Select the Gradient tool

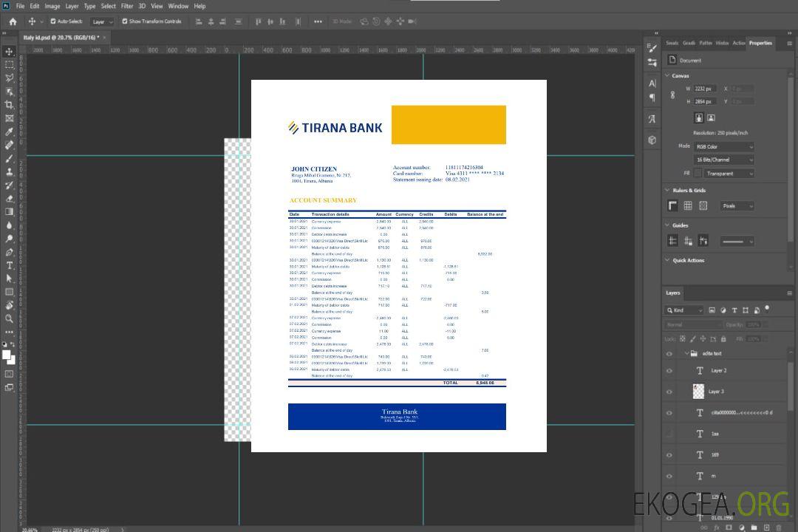coord(9,212)
